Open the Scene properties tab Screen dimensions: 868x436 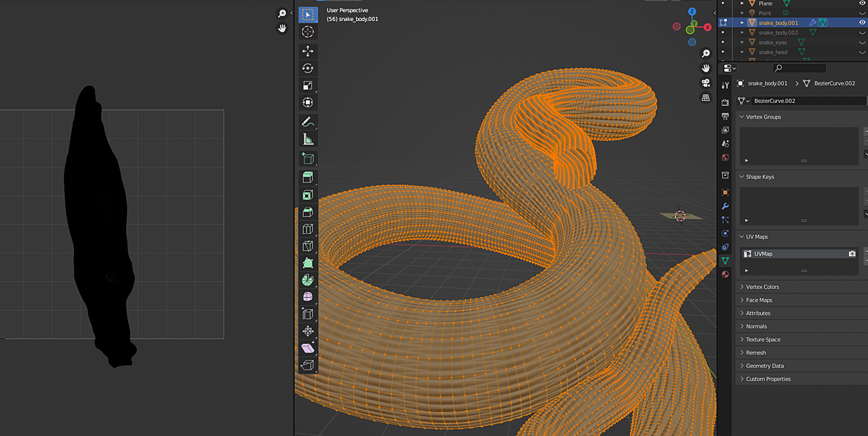point(725,144)
